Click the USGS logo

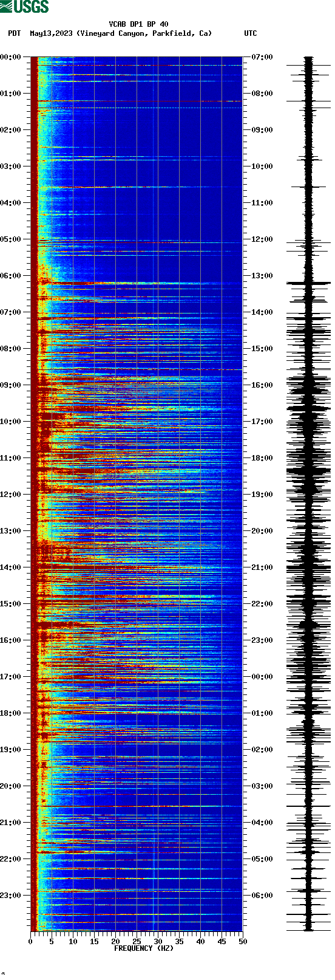click(x=24, y=7)
